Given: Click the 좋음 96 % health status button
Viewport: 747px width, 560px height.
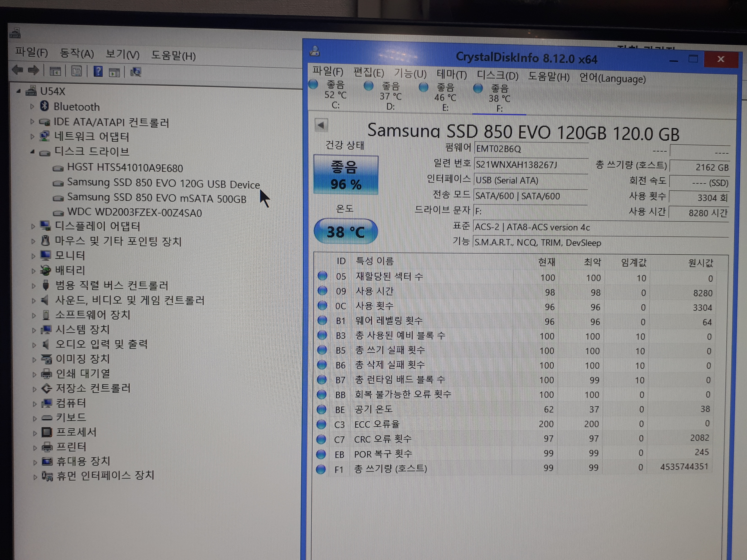Looking at the screenshot, I should point(346,175).
